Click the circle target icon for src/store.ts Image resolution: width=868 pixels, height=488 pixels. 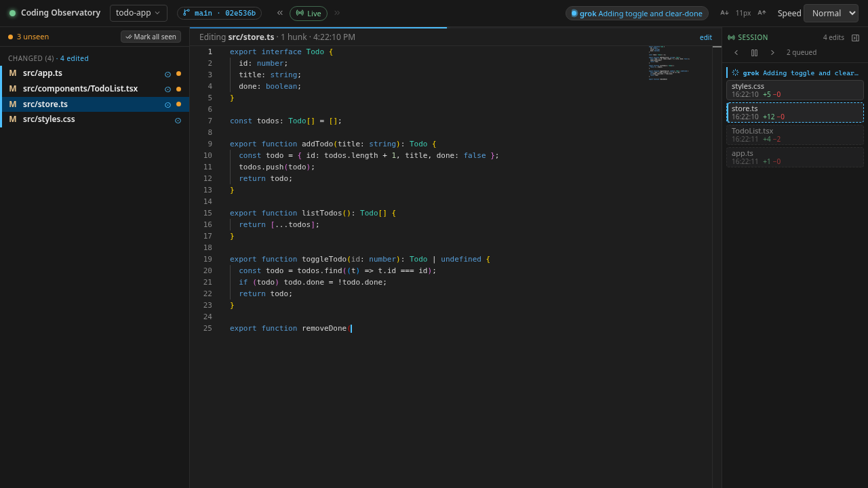(167, 105)
